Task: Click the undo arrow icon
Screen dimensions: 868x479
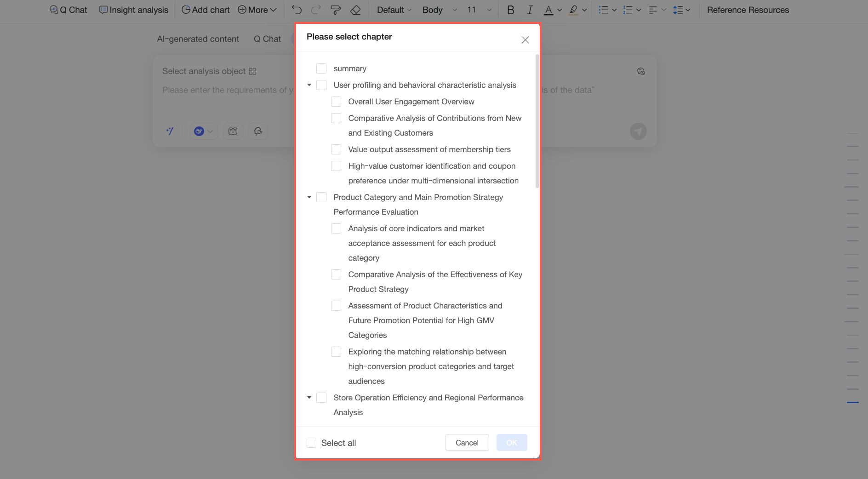Action: pyautogui.click(x=297, y=10)
